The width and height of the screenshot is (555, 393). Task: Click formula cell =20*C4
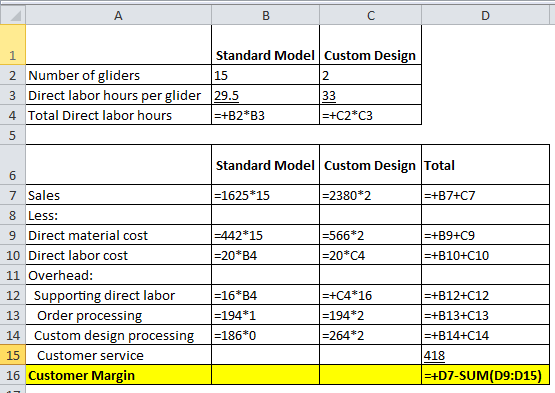pos(371,255)
